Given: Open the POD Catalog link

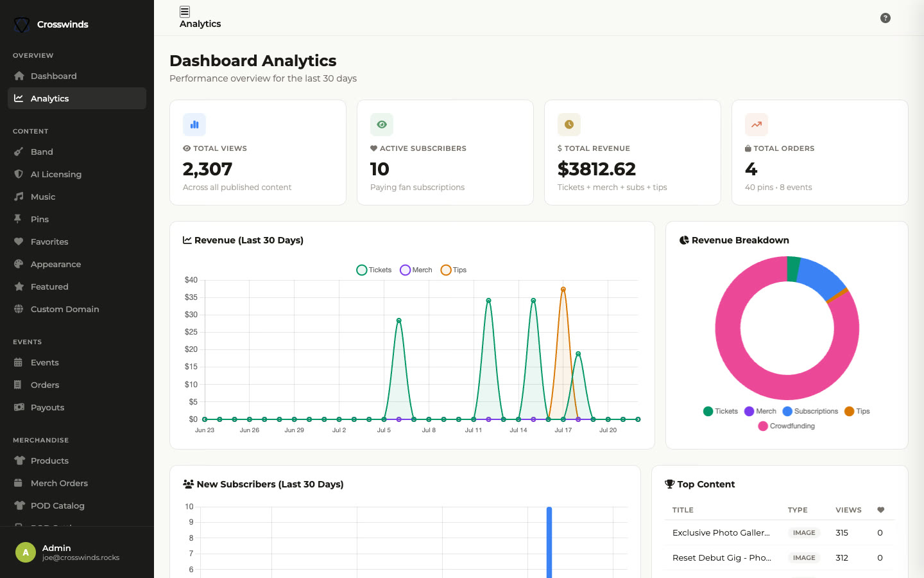Looking at the screenshot, I should [77, 505].
